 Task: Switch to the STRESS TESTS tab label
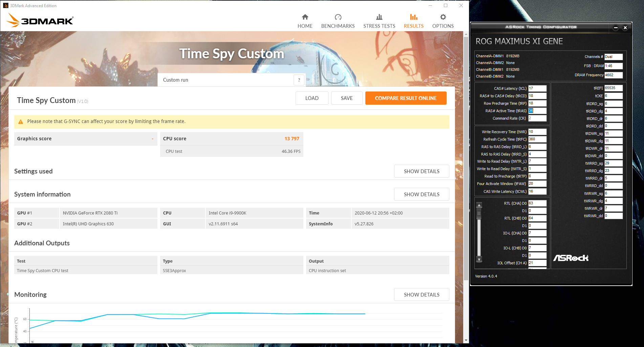379,26
